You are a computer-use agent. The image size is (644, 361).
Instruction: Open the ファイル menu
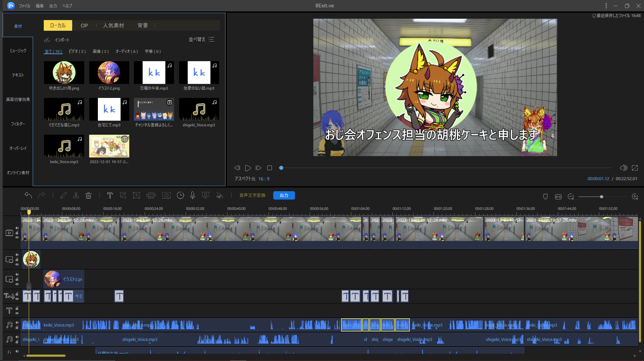coord(24,6)
